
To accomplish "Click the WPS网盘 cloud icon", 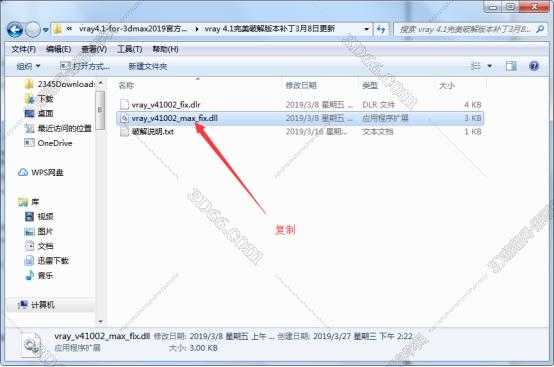I will click(x=23, y=172).
